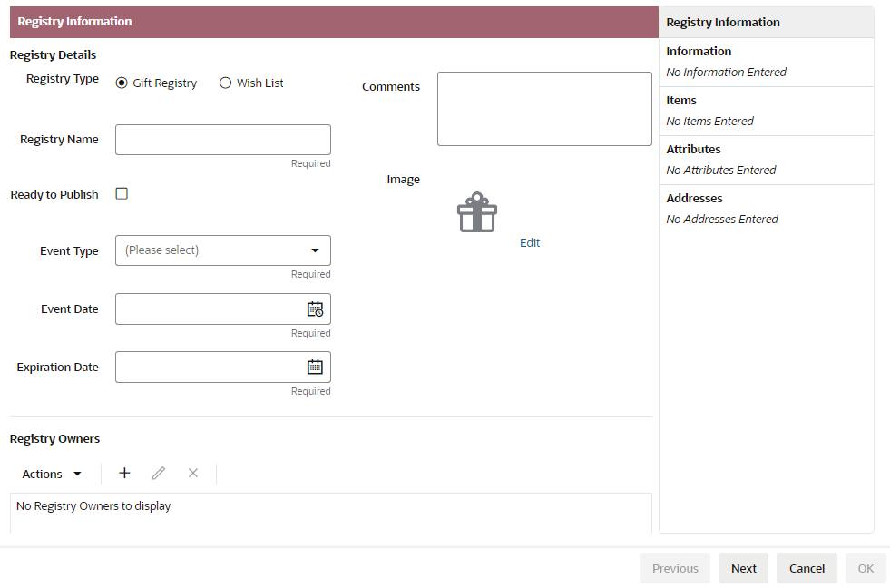The image size is (890, 588).
Task: Enable the Ready to Publish checkbox
Action: (122, 193)
